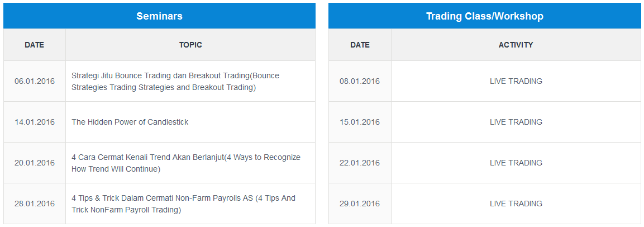Open The Hidden Power of Candlestick topic
This screenshot has width=644, height=227.
pyautogui.click(x=130, y=122)
